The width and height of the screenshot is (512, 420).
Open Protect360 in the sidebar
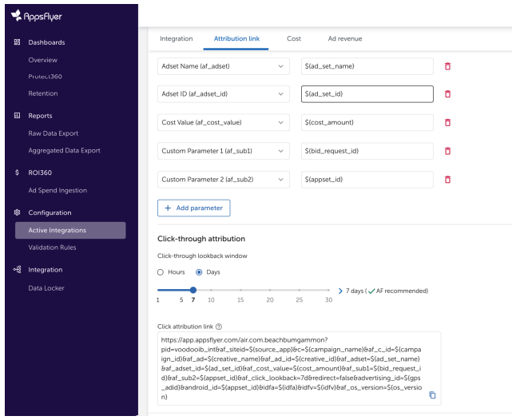(45, 77)
